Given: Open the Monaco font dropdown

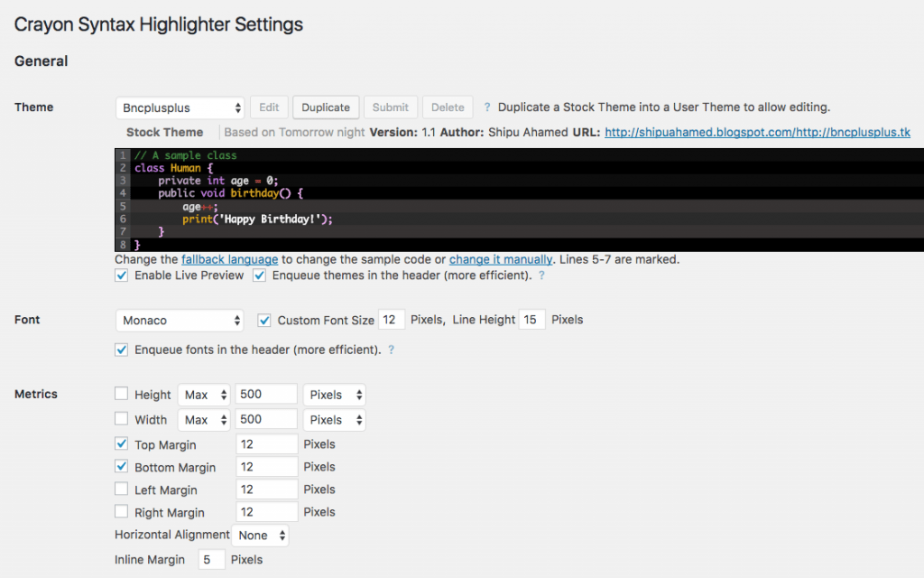Looking at the screenshot, I should [180, 321].
